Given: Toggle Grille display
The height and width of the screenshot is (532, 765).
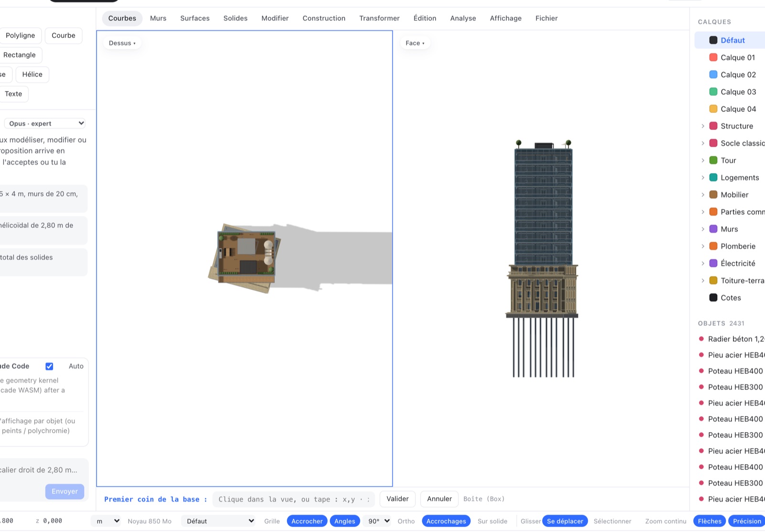Looking at the screenshot, I should pyautogui.click(x=272, y=521).
